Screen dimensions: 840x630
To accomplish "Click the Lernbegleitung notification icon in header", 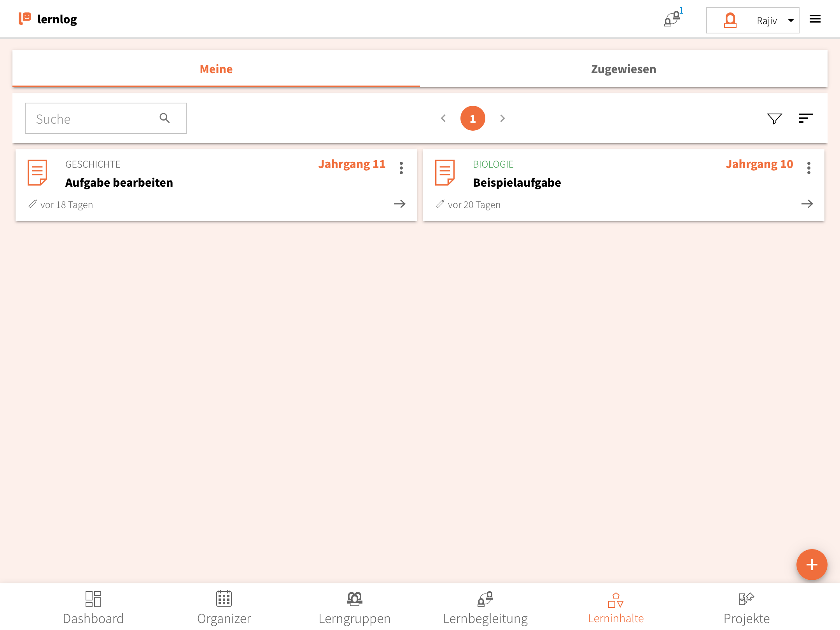I will pyautogui.click(x=672, y=19).
